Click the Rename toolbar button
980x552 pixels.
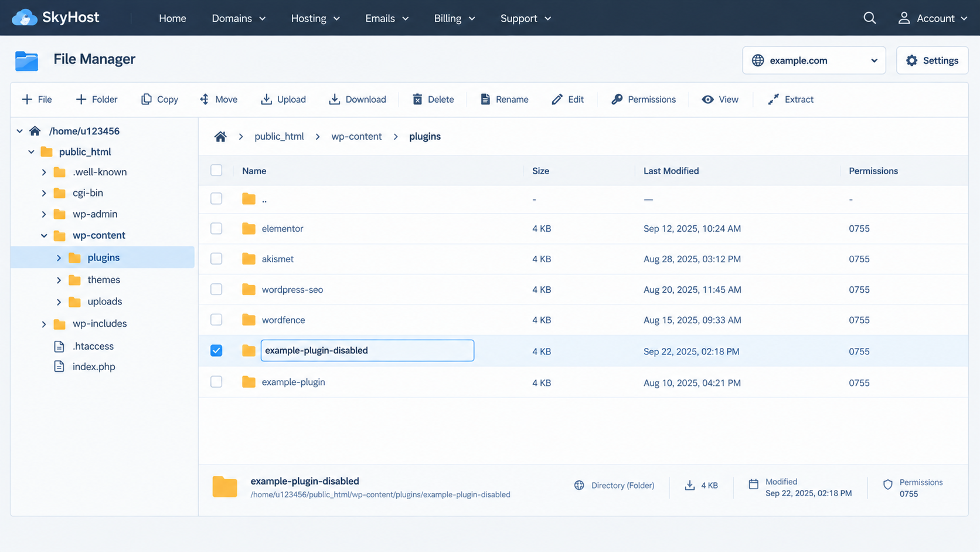click(x=505, y=99)
